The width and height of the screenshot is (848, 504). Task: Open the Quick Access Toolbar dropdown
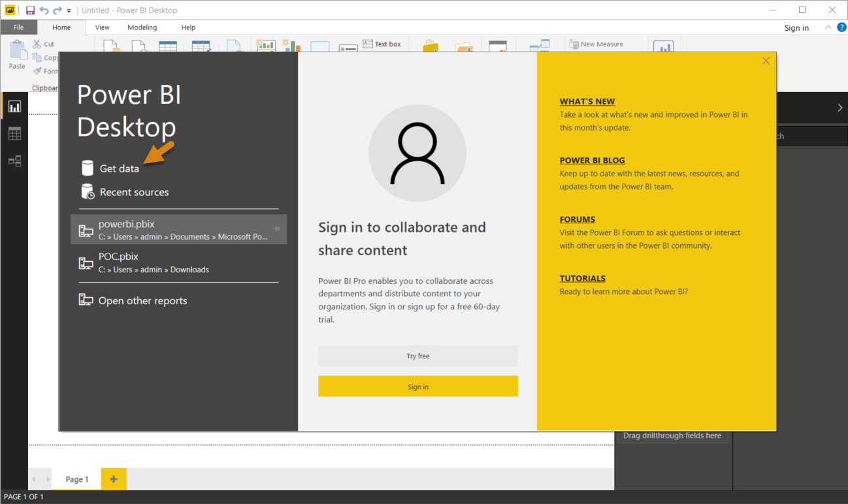click(x=69, y=11)
